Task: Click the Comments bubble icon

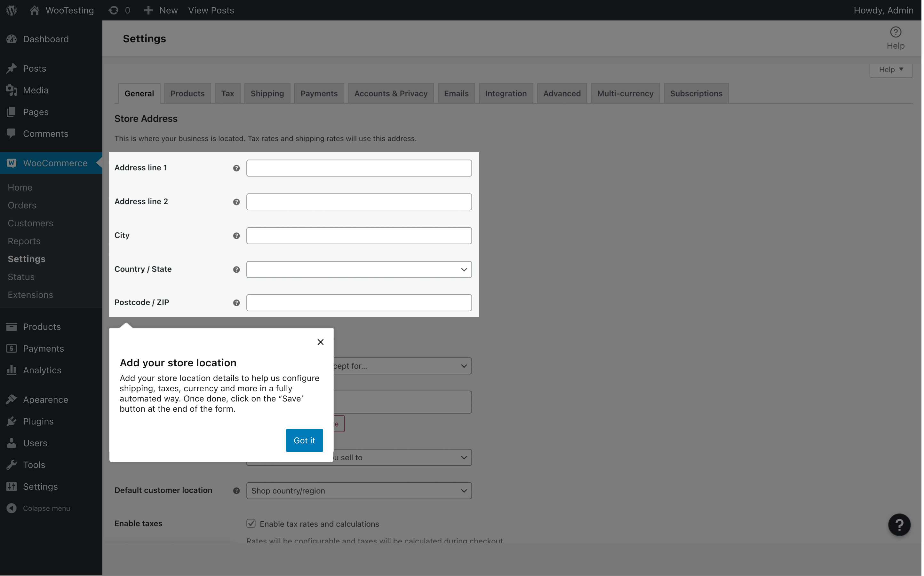Action: pyautogui.click(x=11, y=133)
